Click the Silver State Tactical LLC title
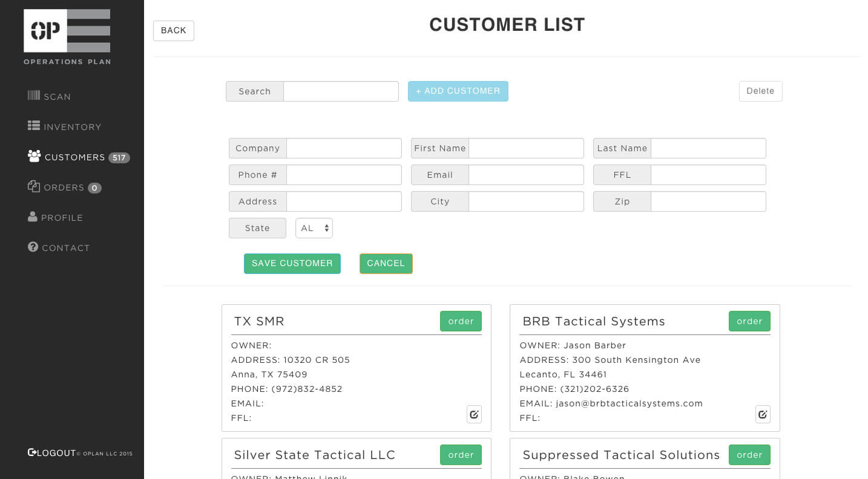This screenshot has height=479, width=868. pos(315,455)
